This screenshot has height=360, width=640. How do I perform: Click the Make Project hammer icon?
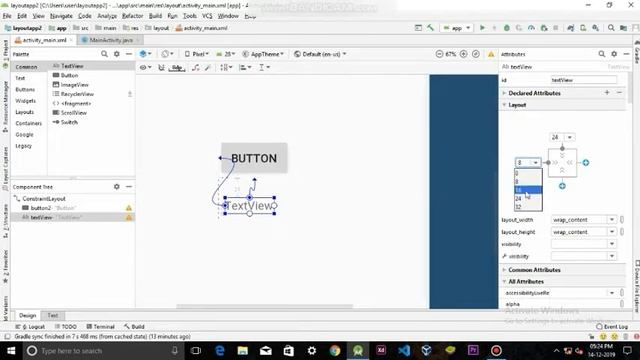pyautogui.click(x=430, y=28)
